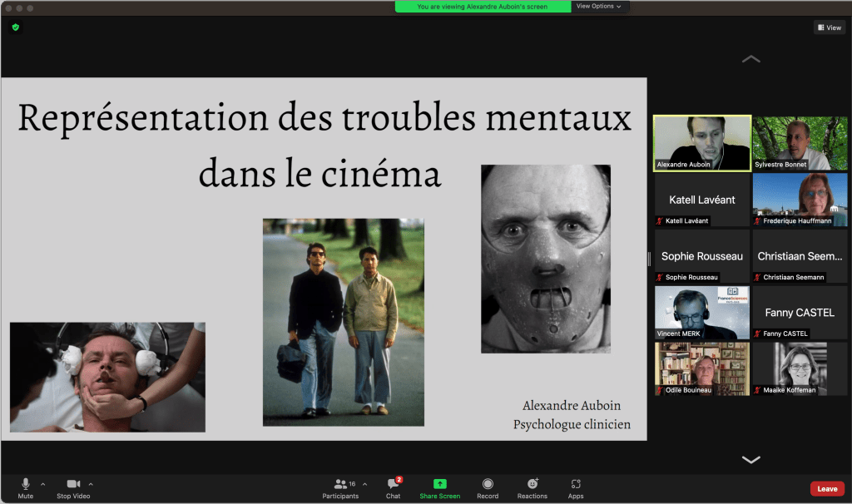Open the View layout menu
This screenshot has width=852, height=504.
pyautogui.click(x=829, y=27)
